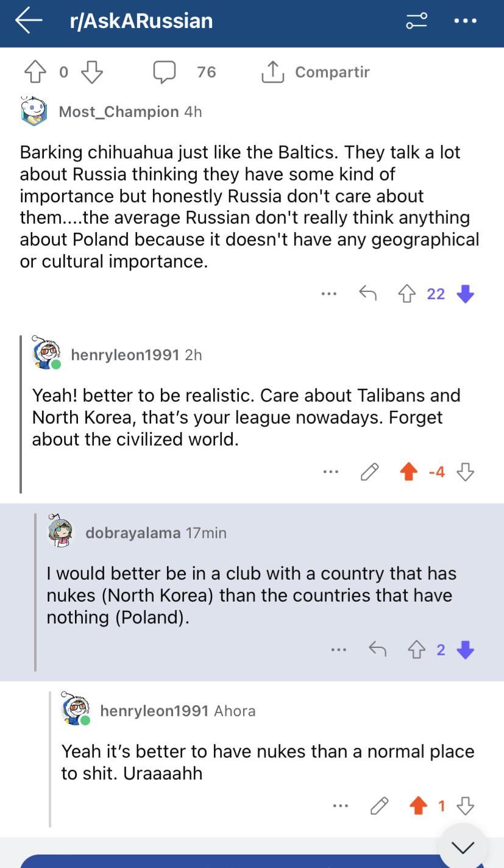Open the sort and filter options icon
Viewport: 504px width, 868px height.
[416, 21]
